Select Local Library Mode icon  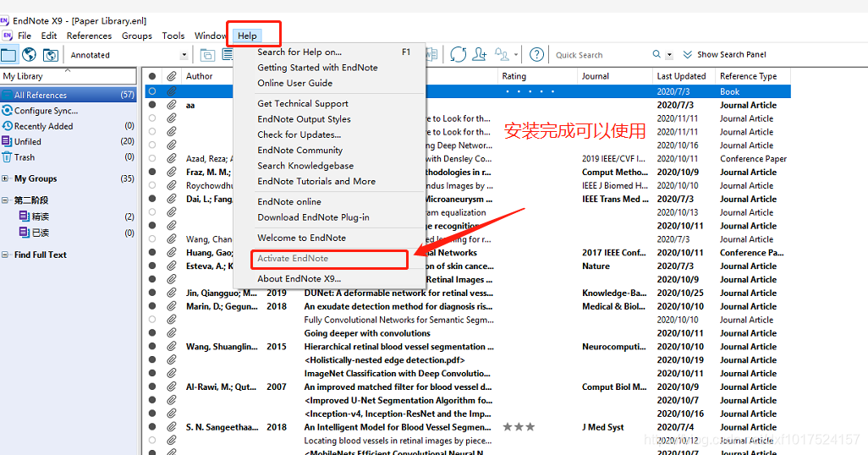(x=8, y=55)
